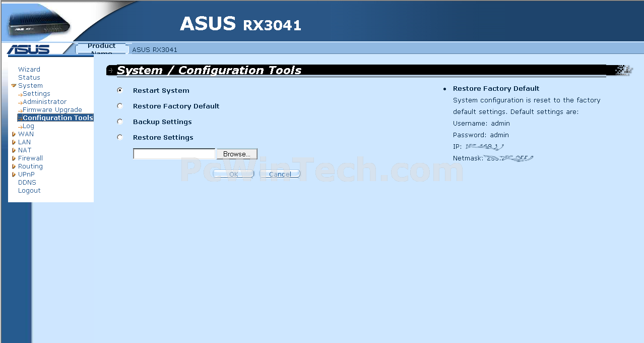Image resolution: width=644 pixels, height=343 pixels.
Task: Expand the UPnP menu arrow
Action: click(x=14, y=175)
